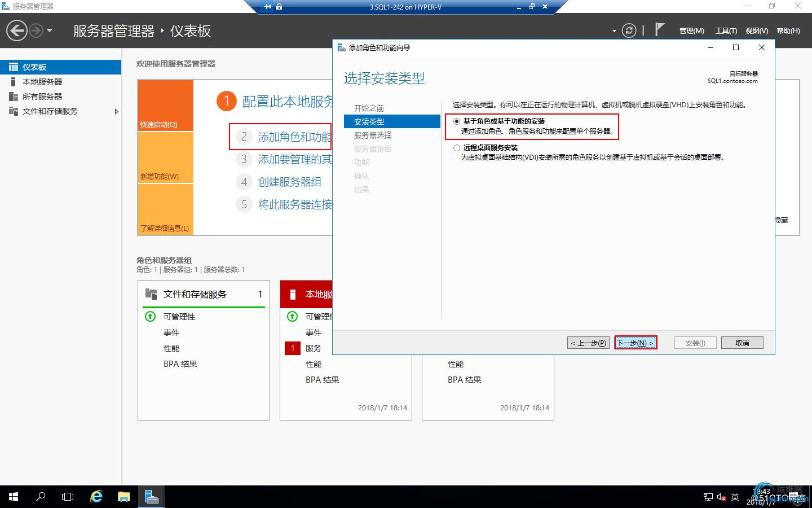The height and width of the screenshot is (508, 812).
Task: Click the 了解详细信息(L) tile
Action: coord(166,209)
